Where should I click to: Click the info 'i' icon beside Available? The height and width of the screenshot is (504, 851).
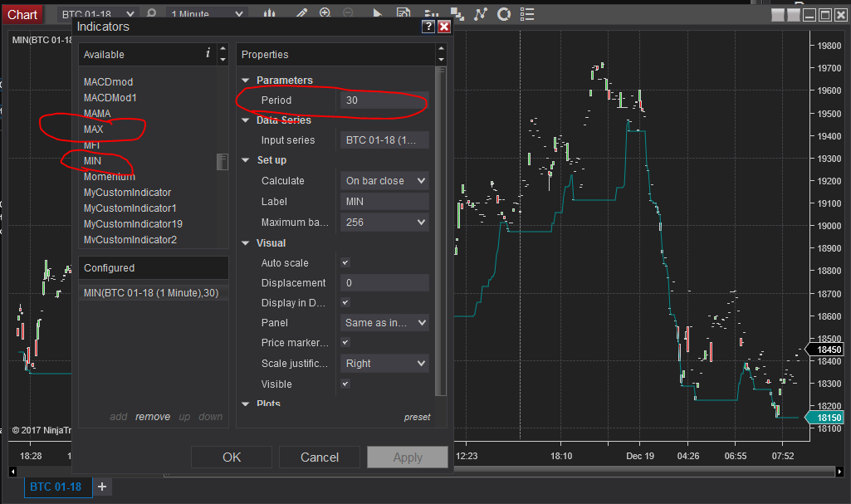click(x=208, y=53)
